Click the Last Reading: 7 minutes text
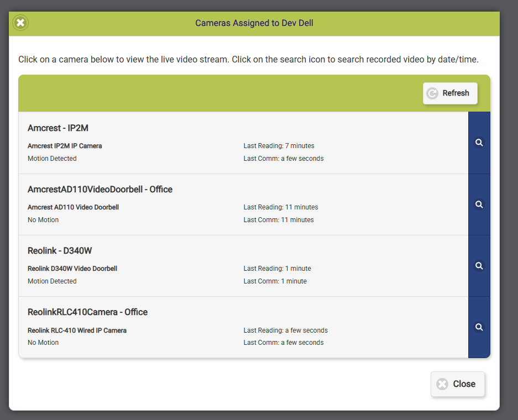The height and width of the screenshot is (420, 518). coord(279,146)
